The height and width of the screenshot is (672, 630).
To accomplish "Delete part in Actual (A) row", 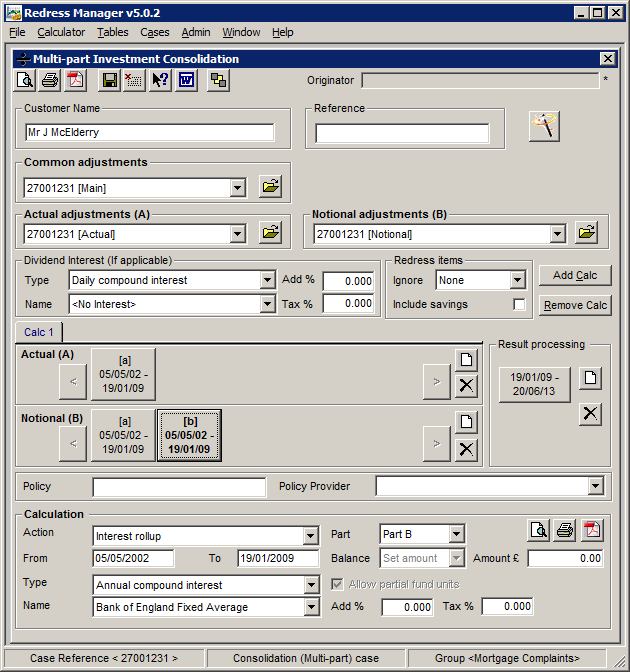I will coord(466,385).
